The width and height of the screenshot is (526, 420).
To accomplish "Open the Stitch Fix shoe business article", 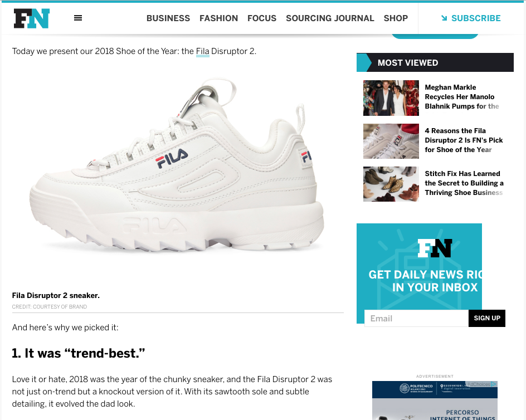I will click(x=464, y=183).
